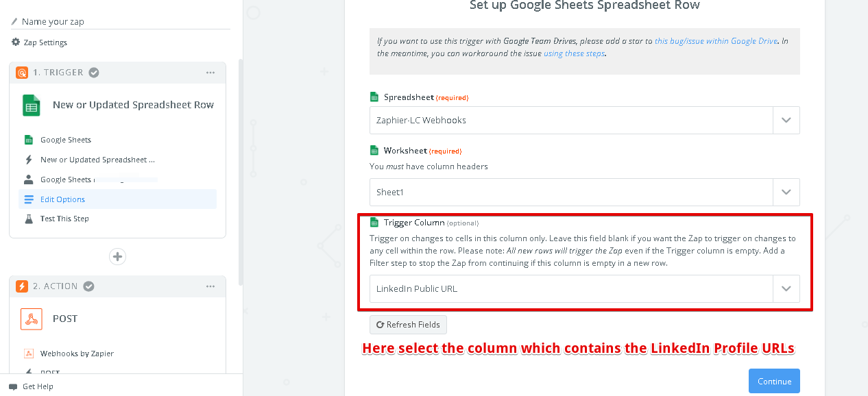Open the three-dot menu on the Trigger step
The image size is (868, 396).
[x=210, y=73]
